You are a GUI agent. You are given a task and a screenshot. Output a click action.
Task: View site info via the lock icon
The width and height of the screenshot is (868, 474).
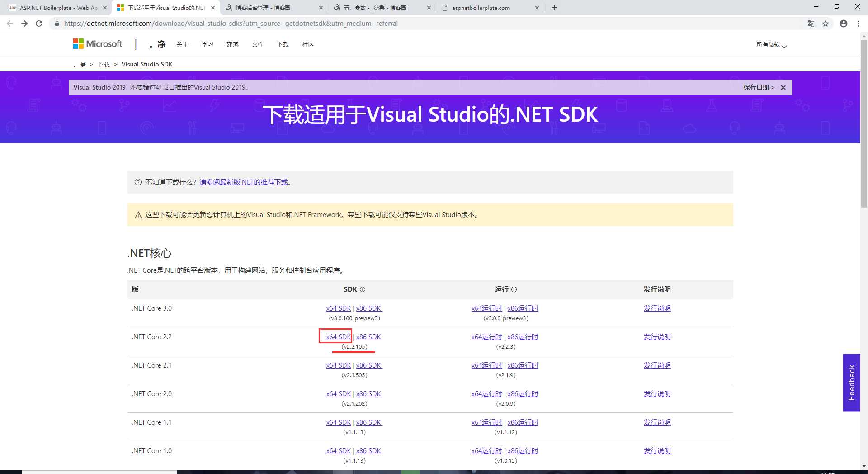point(57,24)
